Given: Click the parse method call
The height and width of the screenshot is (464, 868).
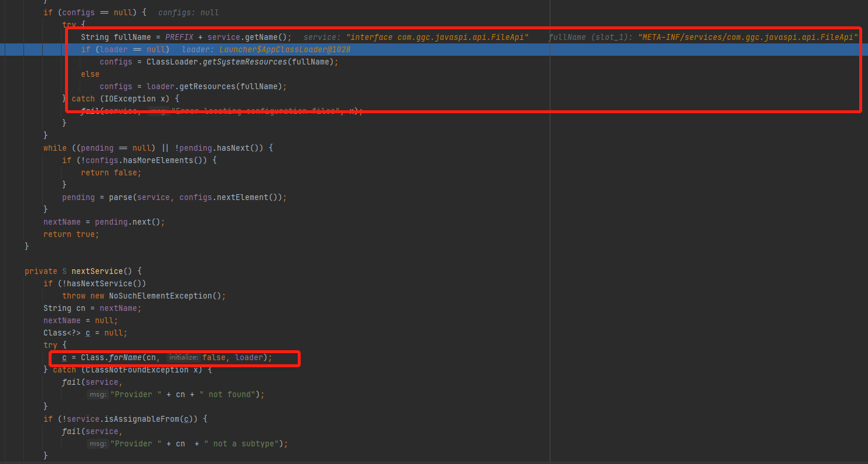Looking at the screenshot, I should (121, 197).
